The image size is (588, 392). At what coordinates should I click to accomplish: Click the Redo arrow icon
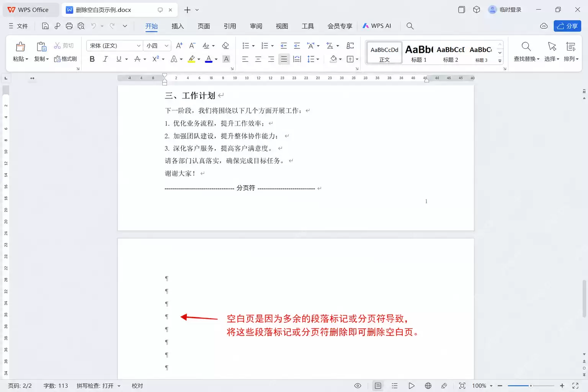(112, 26)
